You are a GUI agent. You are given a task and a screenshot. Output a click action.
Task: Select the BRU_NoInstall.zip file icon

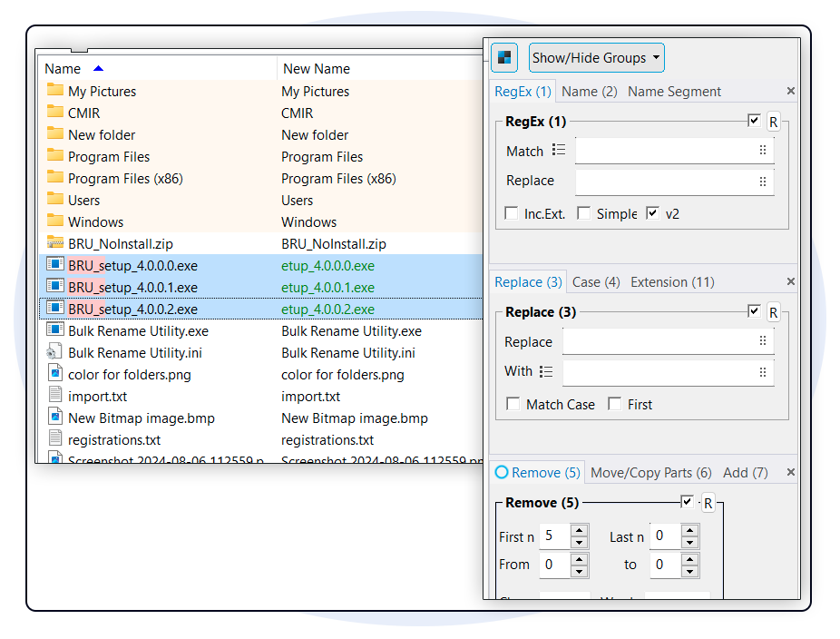54,243
